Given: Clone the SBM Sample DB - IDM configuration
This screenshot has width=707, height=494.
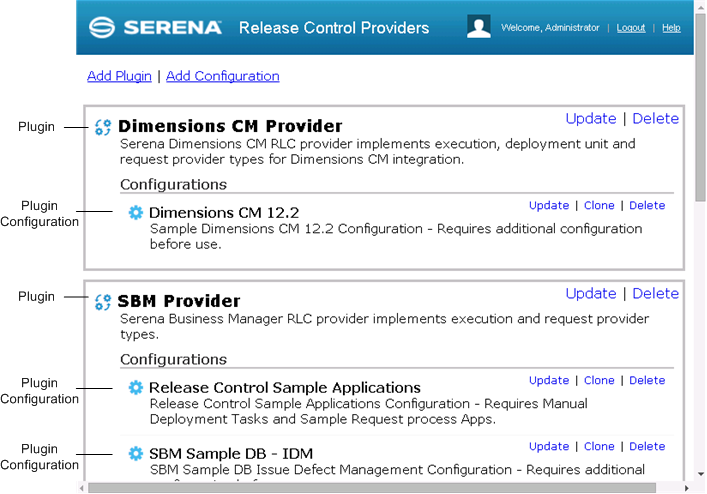Looking at the screenshot, I should coord(599,446).
